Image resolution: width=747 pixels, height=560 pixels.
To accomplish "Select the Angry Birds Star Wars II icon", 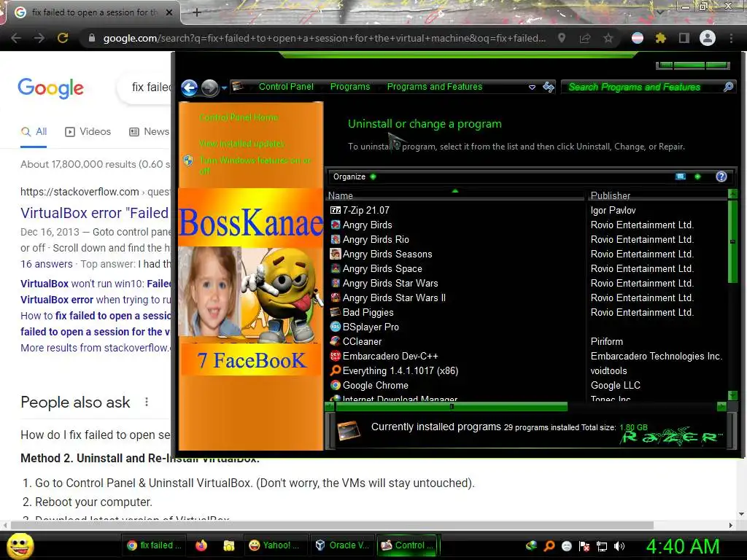I will [x=336, y=297].
